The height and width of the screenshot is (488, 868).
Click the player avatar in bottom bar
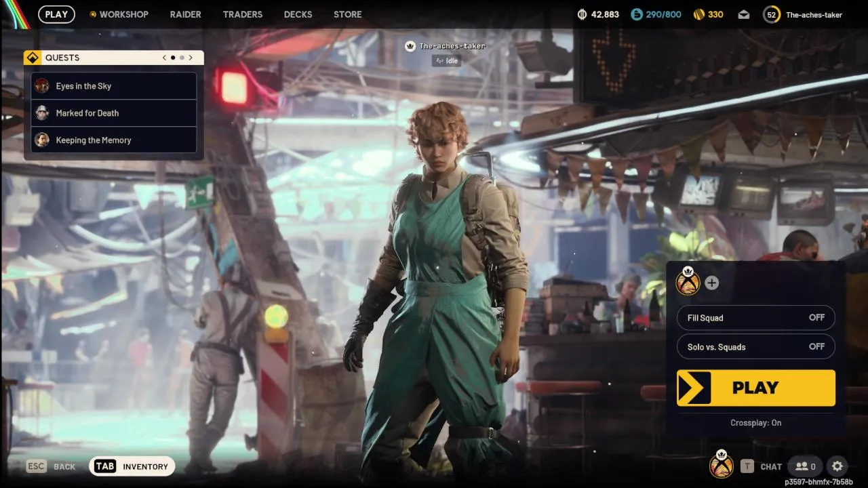pos(722,464)
